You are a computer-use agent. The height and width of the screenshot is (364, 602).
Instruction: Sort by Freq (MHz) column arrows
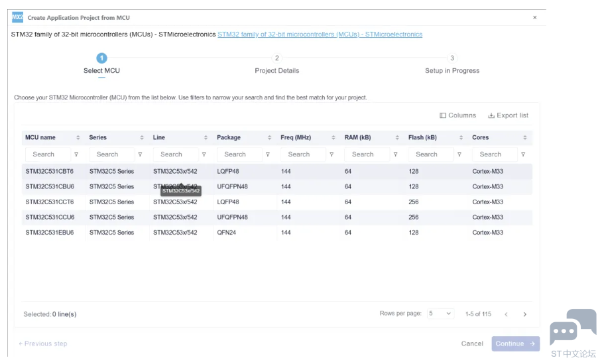(333, 138)
